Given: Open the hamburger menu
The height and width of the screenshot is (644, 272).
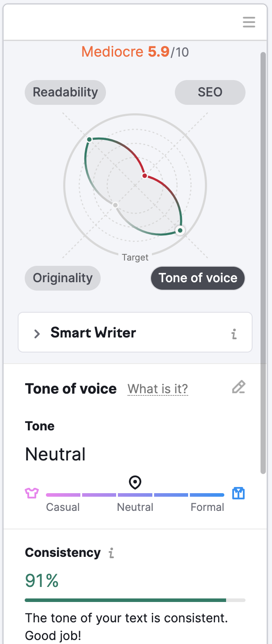Looking at the screenshot, I should coord(249,22).
